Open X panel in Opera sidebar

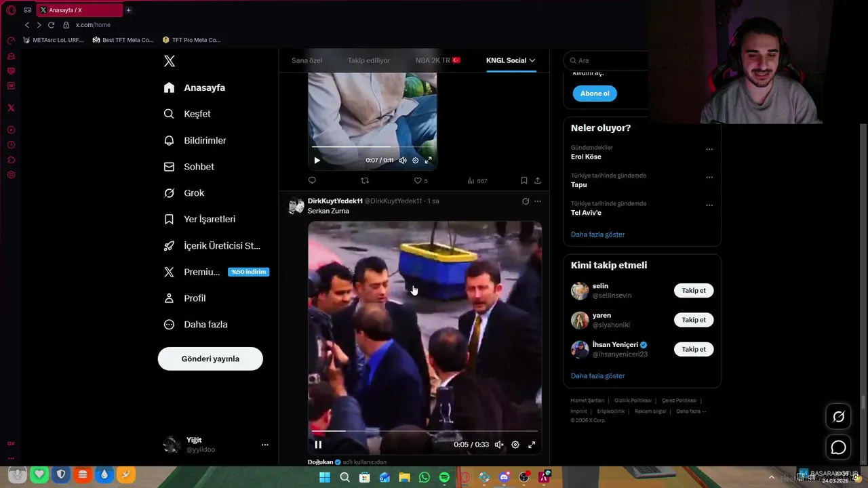pos(11,108)
